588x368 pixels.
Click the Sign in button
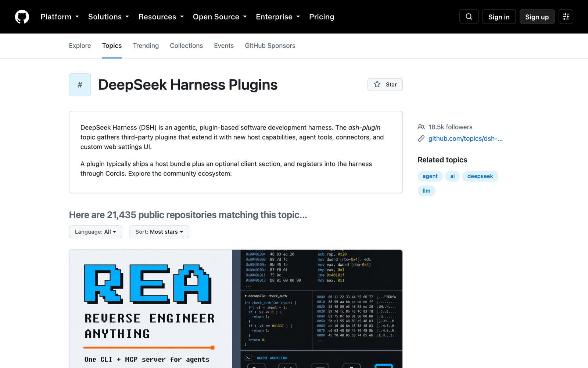pyautogui.click(x=499, y=17)
